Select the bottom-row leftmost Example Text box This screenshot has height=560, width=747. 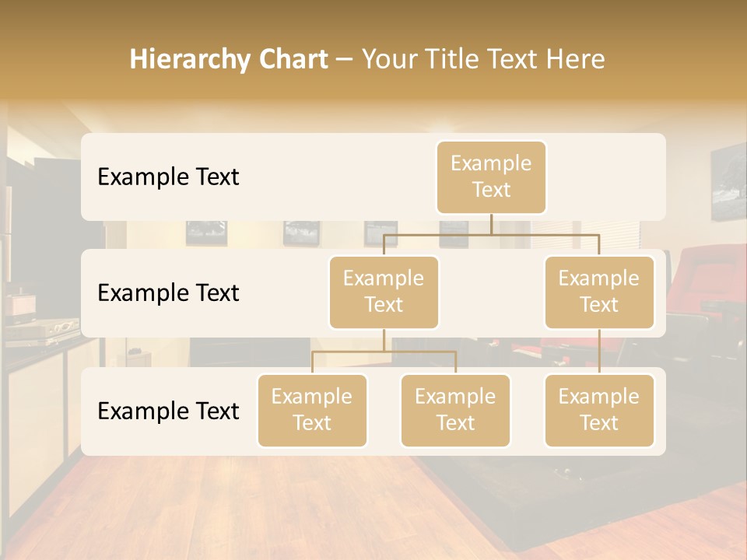pos(312,411)
